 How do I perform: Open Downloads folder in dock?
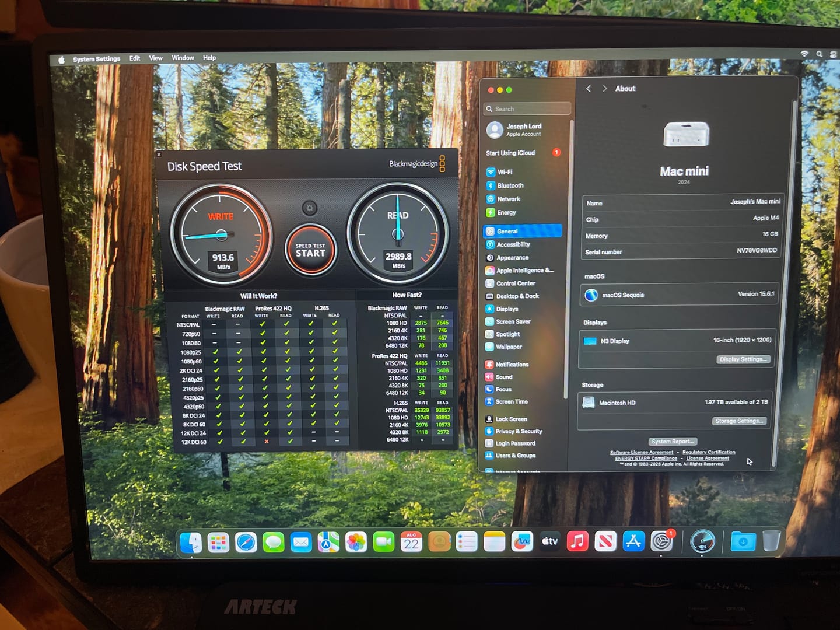coord(743,541)
